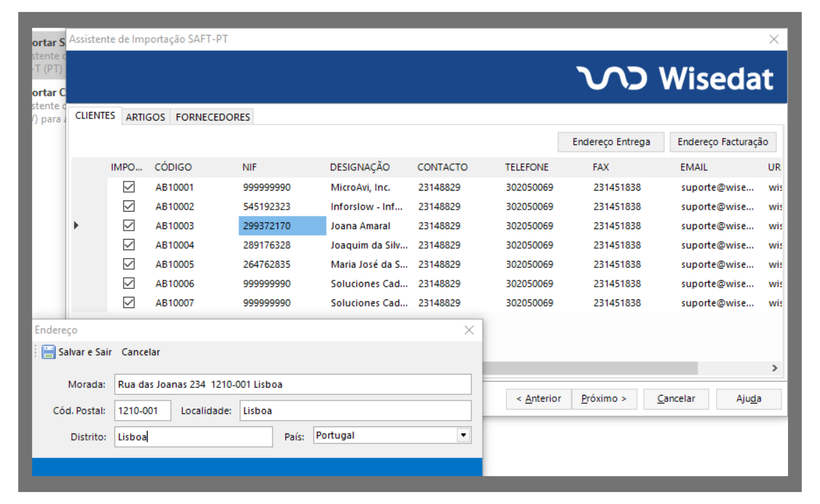Click the row indicator arrow beside AB10003
The height and width of the screenshot is (504, 820).
tap(76, 225)
